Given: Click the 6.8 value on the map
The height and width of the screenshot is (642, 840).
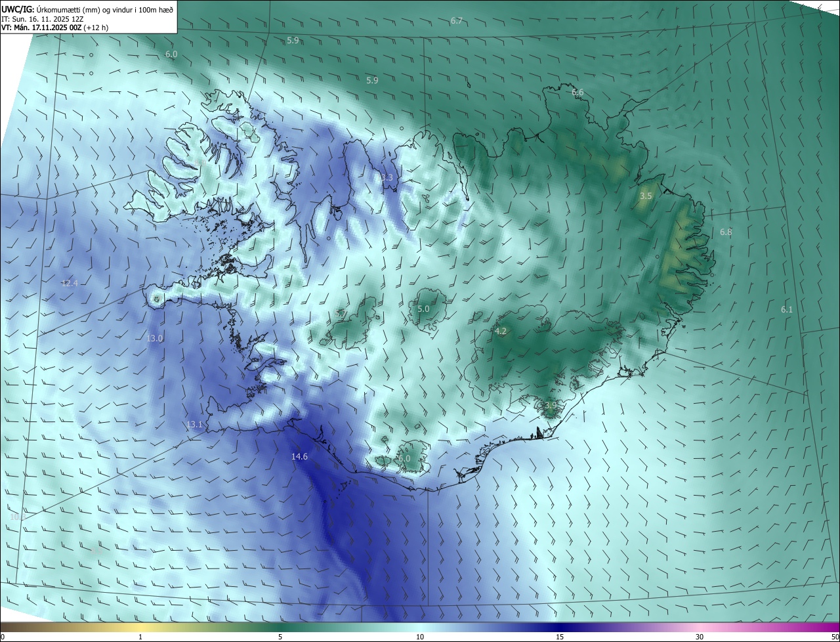Looking at the screenshot, I should coord(726,232).
